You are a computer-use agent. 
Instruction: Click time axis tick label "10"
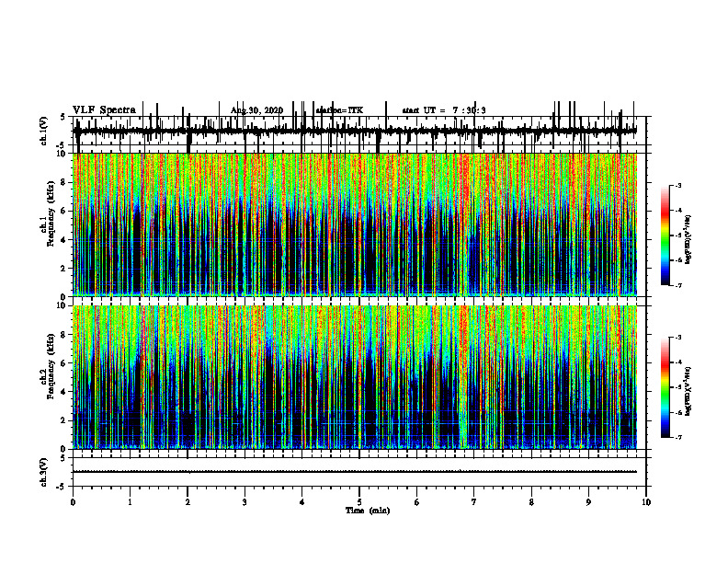646,502
